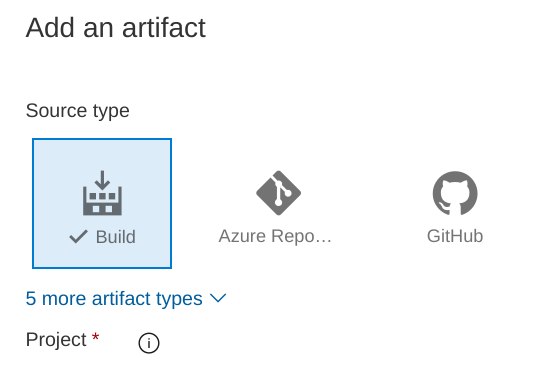
Task: Click the Build text label
Action: tap(116, 237)
